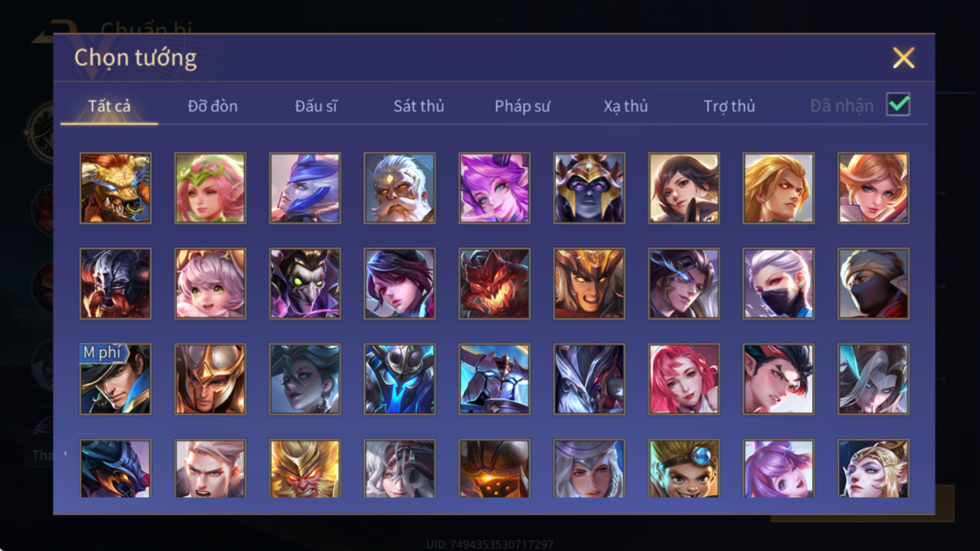Close the 'Chọn tướng' dialog
The image size is (980, 551).
click(903, 58)
